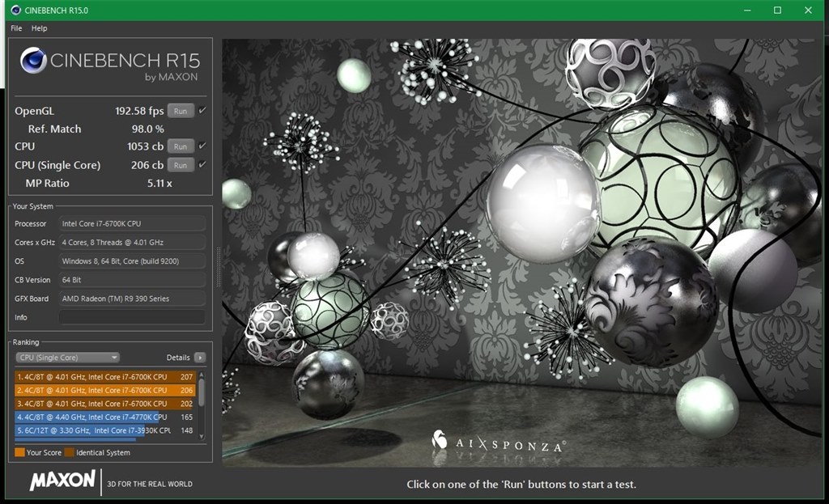Click the Cinebench title bar app icon

pyautogui.click(x=16, y=10)
